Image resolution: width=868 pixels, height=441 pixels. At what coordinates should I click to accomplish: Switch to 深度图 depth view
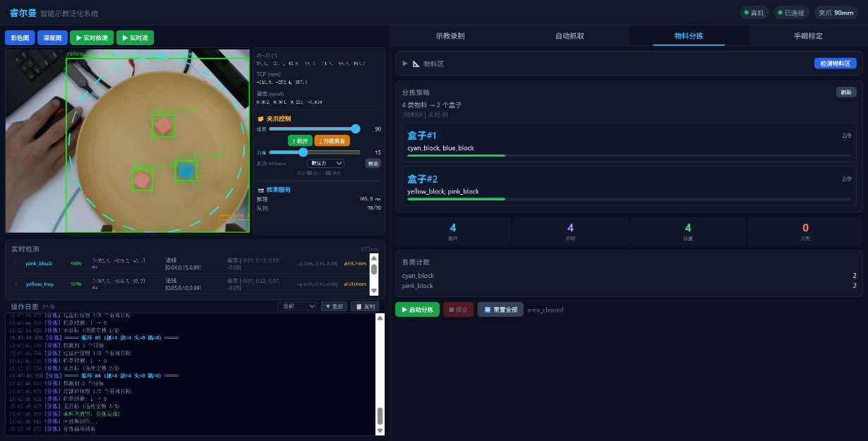coord(52,38)
